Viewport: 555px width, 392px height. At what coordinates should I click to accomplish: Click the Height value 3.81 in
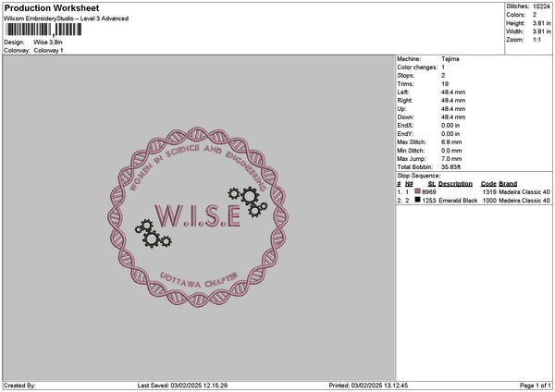click(541, 23)
